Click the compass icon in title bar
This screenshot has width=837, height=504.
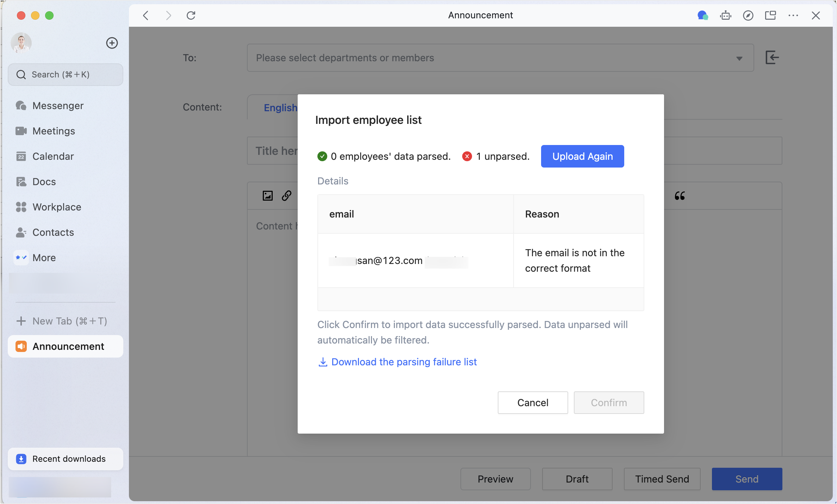[748, 15]
